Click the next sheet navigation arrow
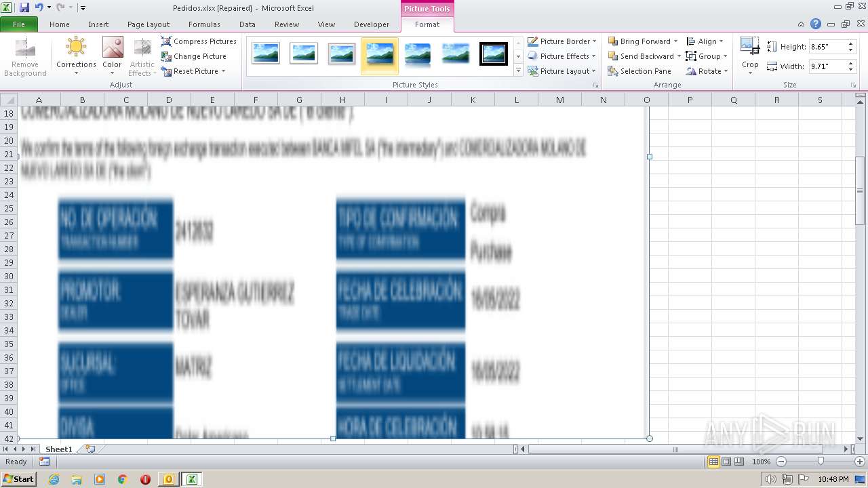This screenshot has width=868, height=488. click(24, 449)
